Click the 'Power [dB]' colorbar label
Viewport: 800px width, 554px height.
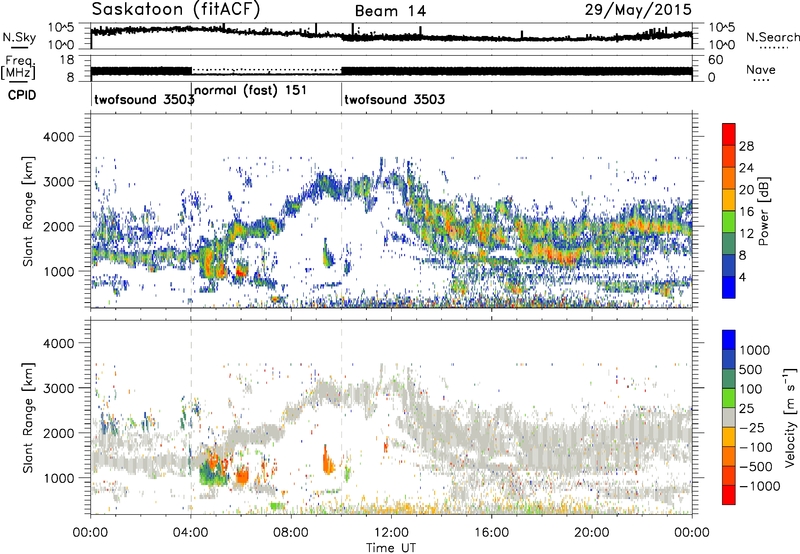coord(763,211)
